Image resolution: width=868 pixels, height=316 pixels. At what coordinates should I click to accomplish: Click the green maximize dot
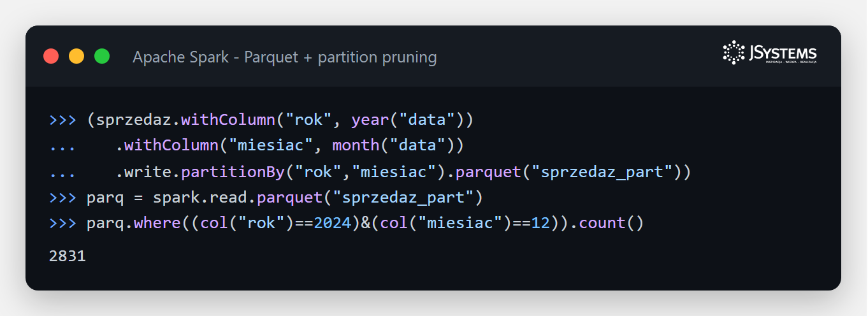click(x=102, y=56)
